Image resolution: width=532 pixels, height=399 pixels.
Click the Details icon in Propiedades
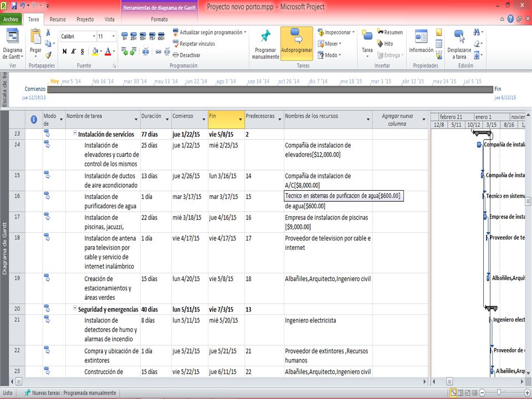pyautogui.click(x=439, y=44)
